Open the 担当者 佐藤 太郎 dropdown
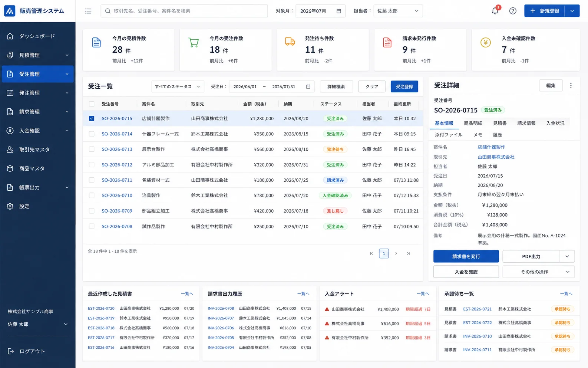Image resolution: width=588 pixels, height=368 pixels. (398, 11)
